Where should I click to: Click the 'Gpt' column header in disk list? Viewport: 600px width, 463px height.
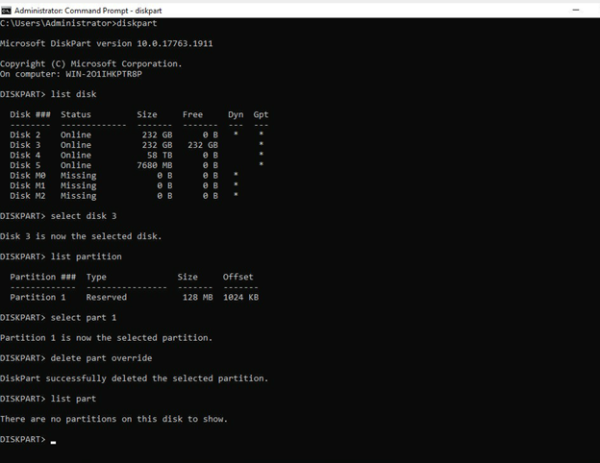tap(261, 114)
